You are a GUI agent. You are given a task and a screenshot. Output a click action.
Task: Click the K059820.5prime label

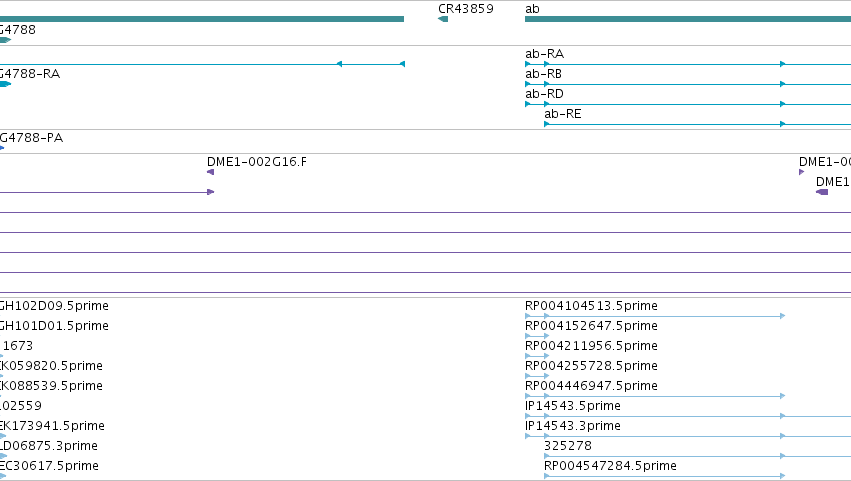point(51,366)
